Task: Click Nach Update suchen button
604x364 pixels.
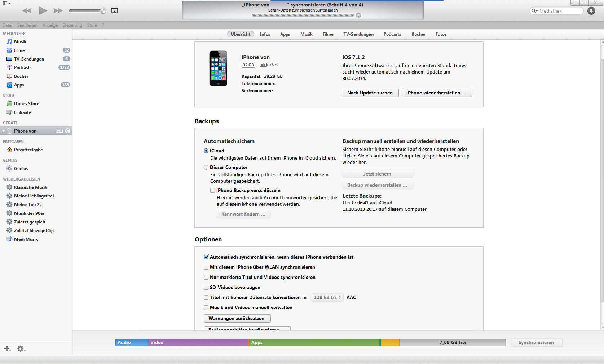Action: point(370,93)
